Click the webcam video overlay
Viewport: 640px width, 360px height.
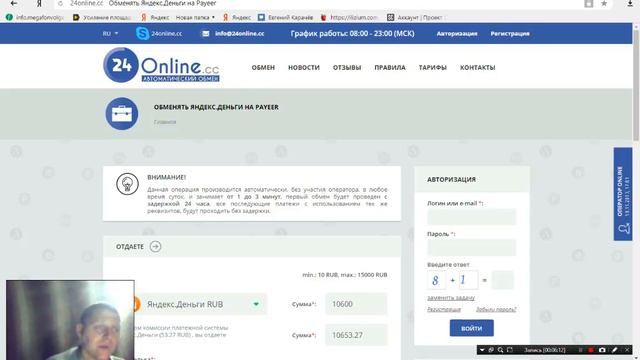click(x=70, y=320)
